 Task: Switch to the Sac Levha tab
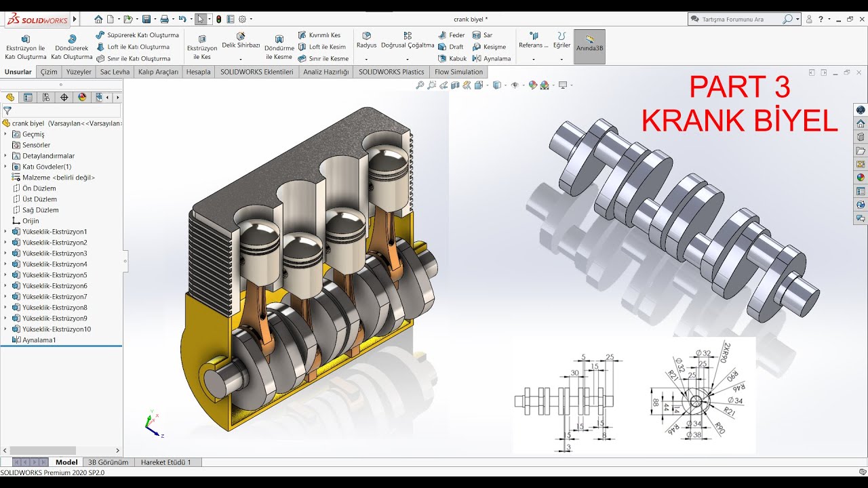pos(115,72)
